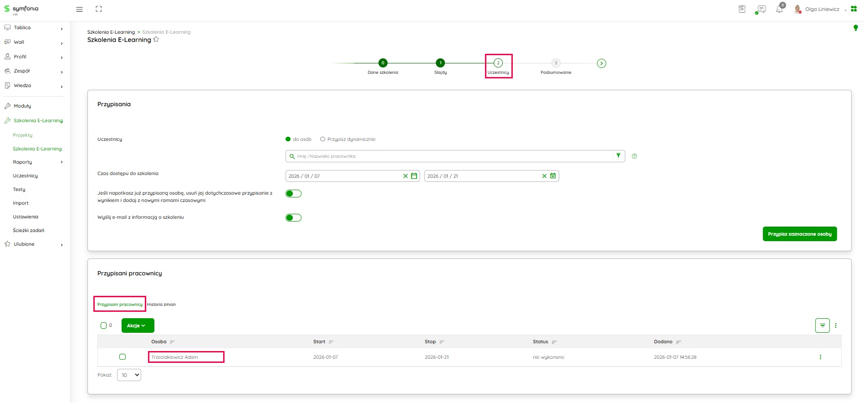Check the box for Trzeciakiewicz Adam
Image resolution: width=868 pixels, height=403 pixels.
pyautogui.click(x=123, y=357)
